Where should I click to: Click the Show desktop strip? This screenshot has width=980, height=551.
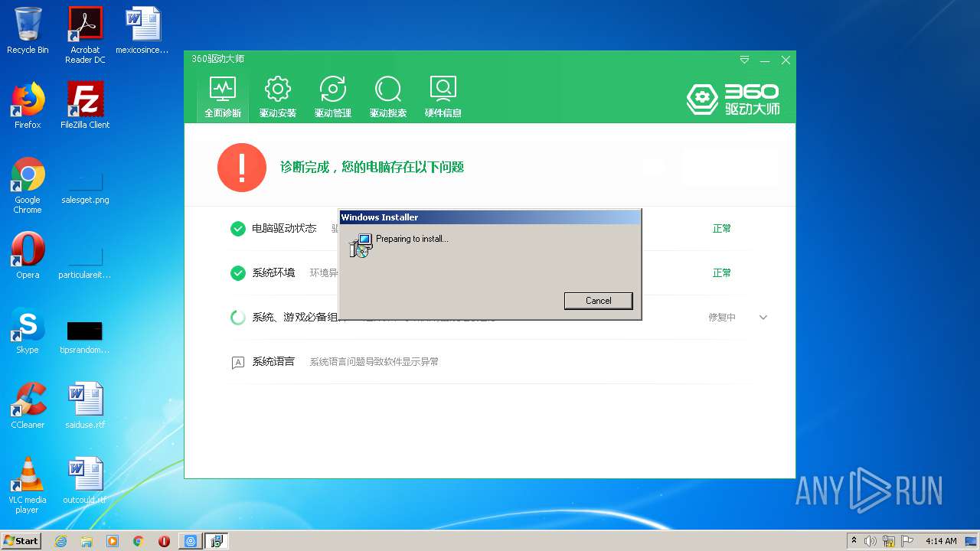[x=972, y=541]
